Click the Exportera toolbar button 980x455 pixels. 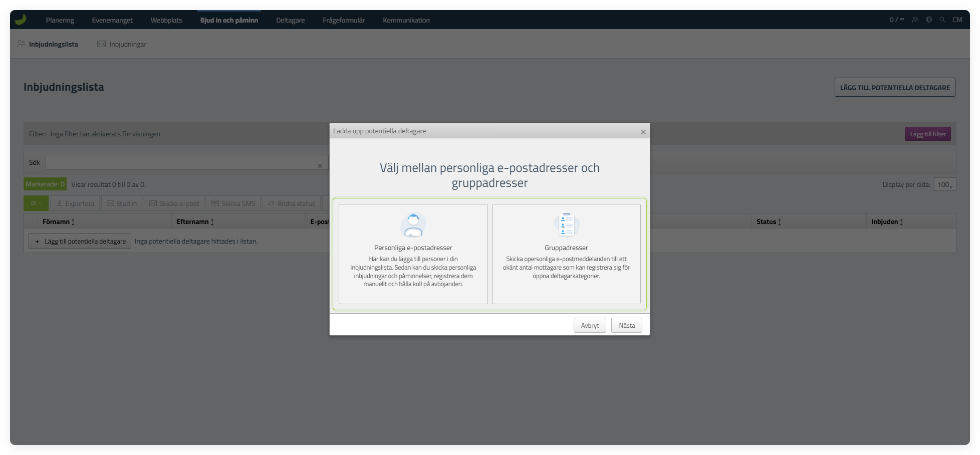[x=75, y=203]
